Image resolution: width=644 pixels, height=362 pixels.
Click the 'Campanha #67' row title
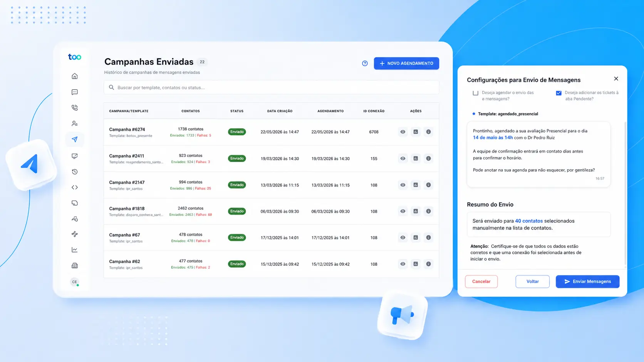(x=124, y=235)
